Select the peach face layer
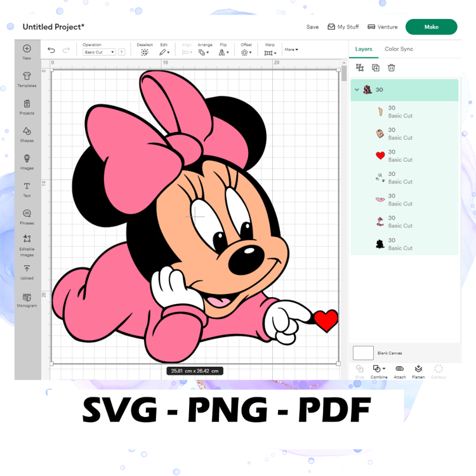The image size is (476, 476). 404,134
